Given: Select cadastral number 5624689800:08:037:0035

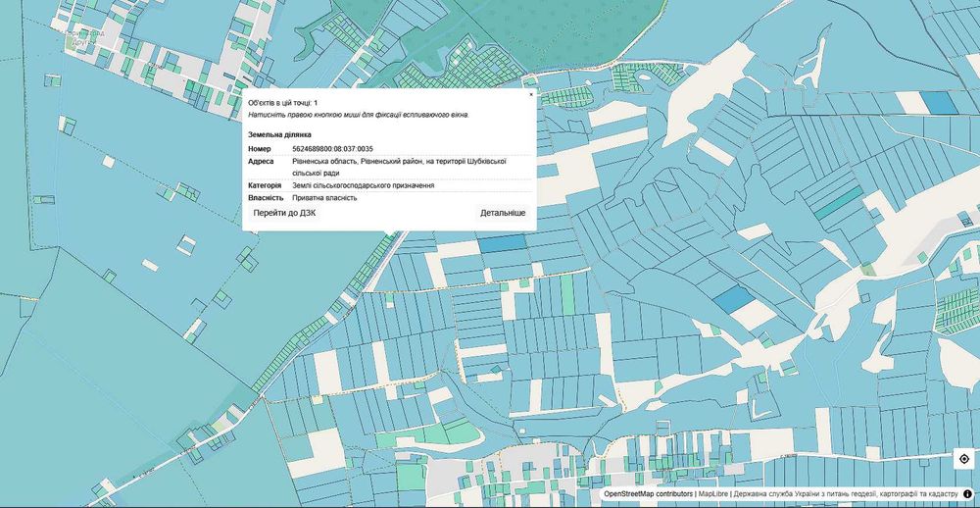Looking at the screenshot, I should [332, 149].
